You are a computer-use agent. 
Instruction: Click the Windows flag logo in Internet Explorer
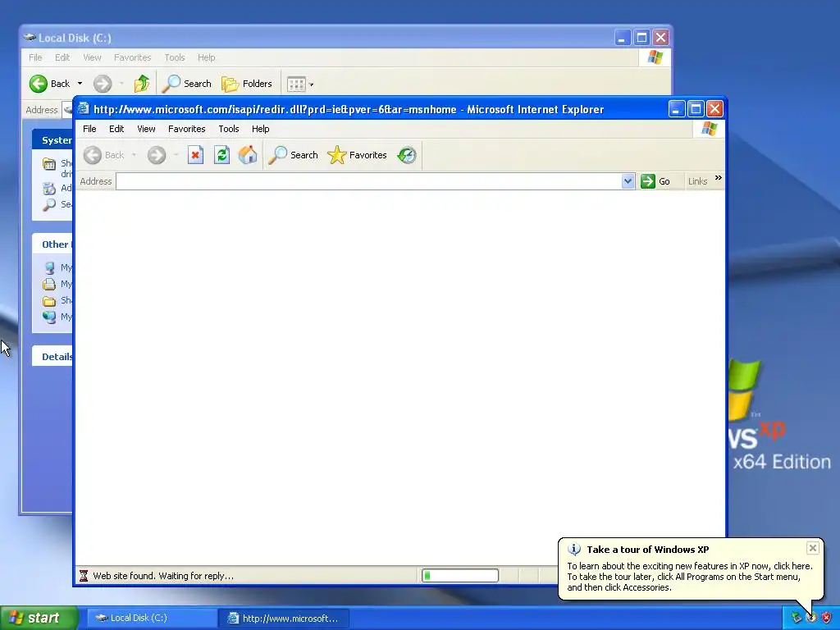coord(710,129)
